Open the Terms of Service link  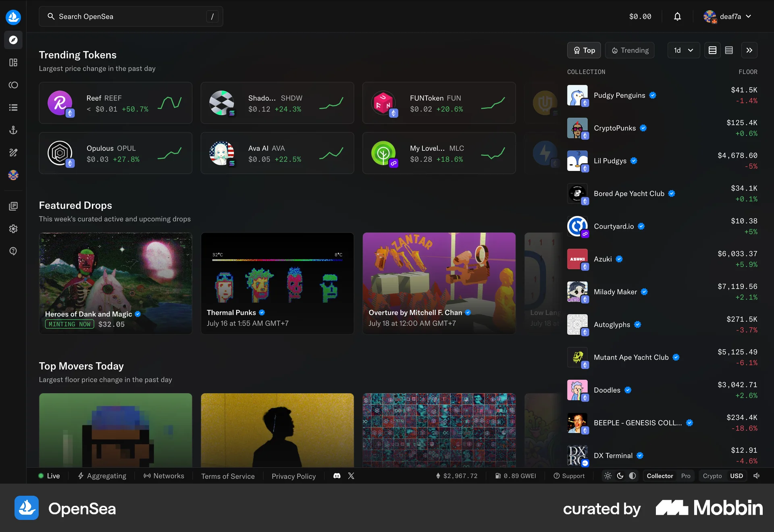click(x=228, y=476)
